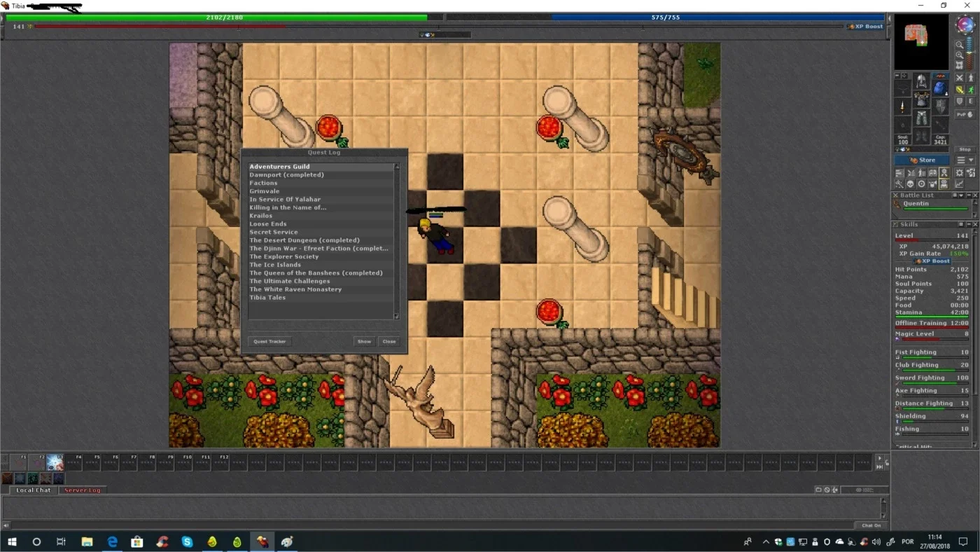The image size is (980, 552).
Task: Click the Quest Tracker button
Action: tap(269, 342)
